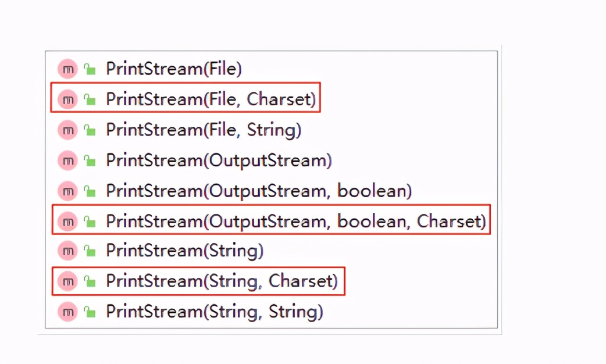Pick the PrintStream(OutputStream, boolean) constructor
Viewport: 606px width, 364px height.
click(258, 191)
